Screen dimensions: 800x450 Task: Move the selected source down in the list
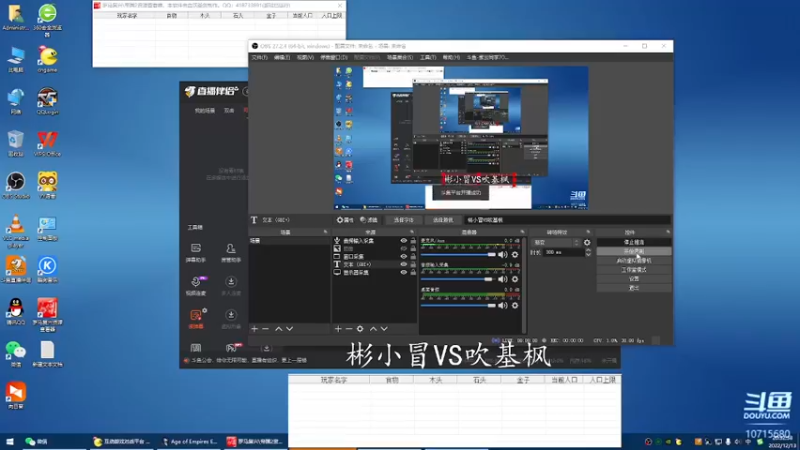coord(384,329)
